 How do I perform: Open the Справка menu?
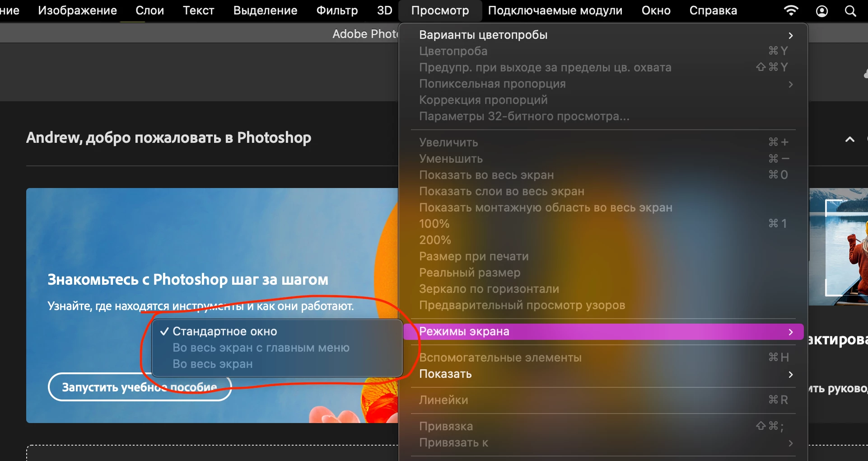coord(713,10)
